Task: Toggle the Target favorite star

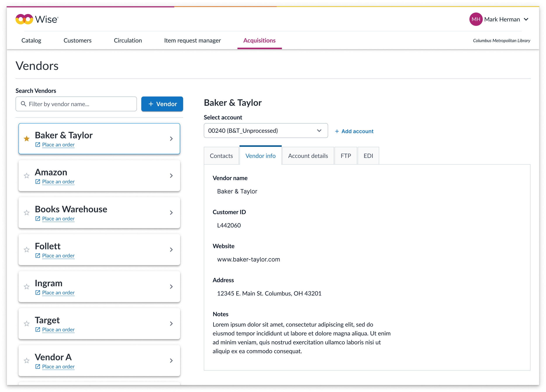Action: coord(26,324)
